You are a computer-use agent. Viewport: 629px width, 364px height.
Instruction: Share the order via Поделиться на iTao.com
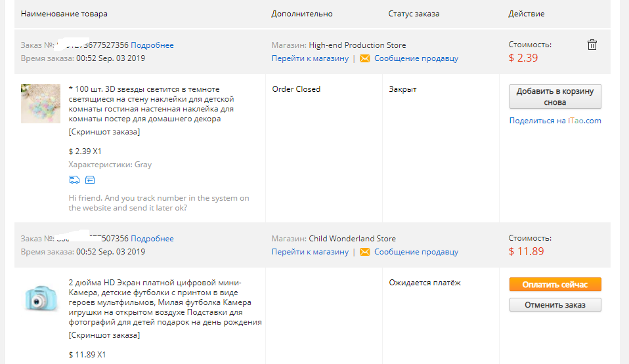coord(555,121)
